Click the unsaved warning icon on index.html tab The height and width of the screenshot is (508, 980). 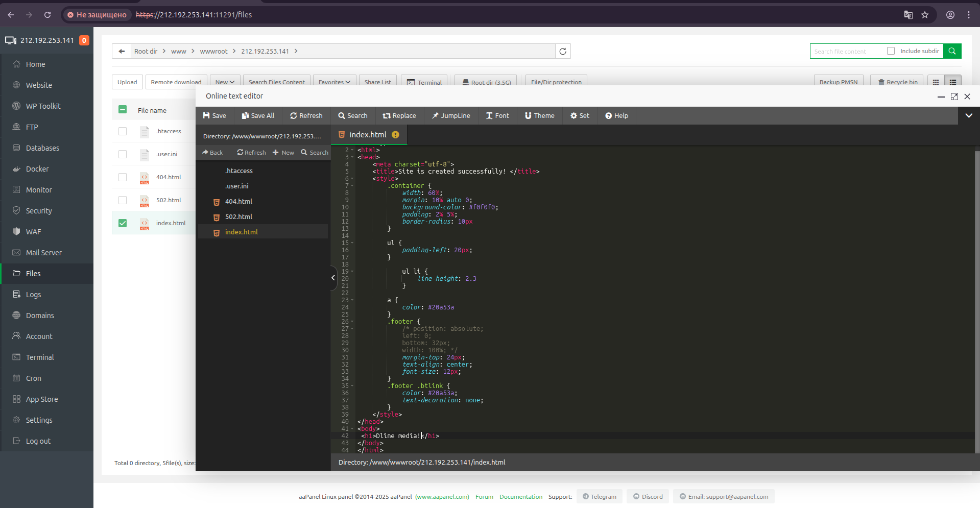point(395,135)
